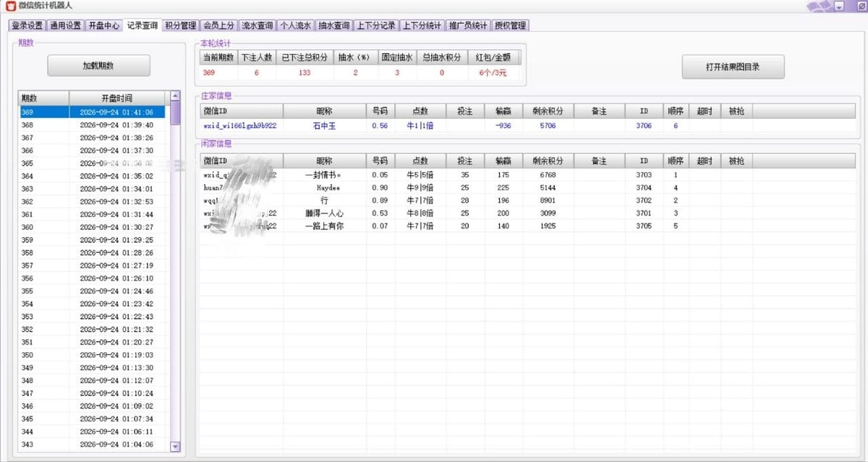Select period row 343 in the list

point(92,445)
